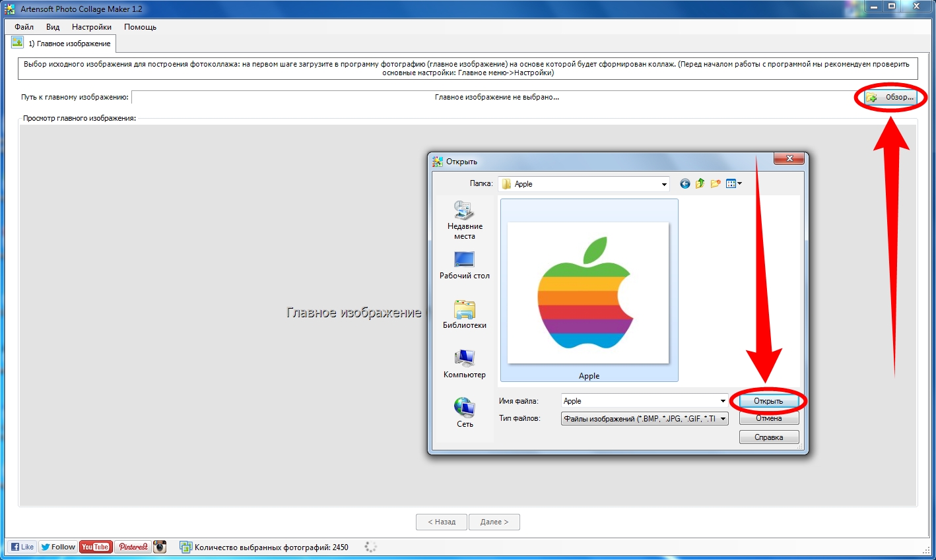Go to Компьютер in sidebar
Screen dimensions: 936x560
point(465,364)
